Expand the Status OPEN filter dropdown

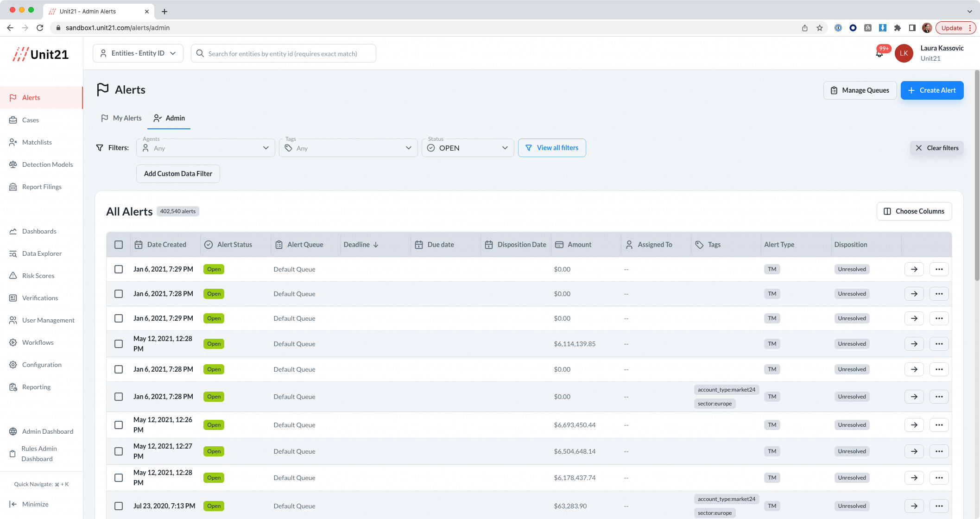point(468,147)
